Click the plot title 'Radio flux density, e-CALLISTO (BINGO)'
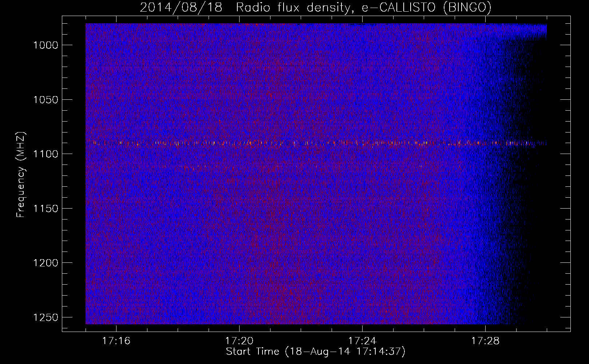 coord(364,7)
